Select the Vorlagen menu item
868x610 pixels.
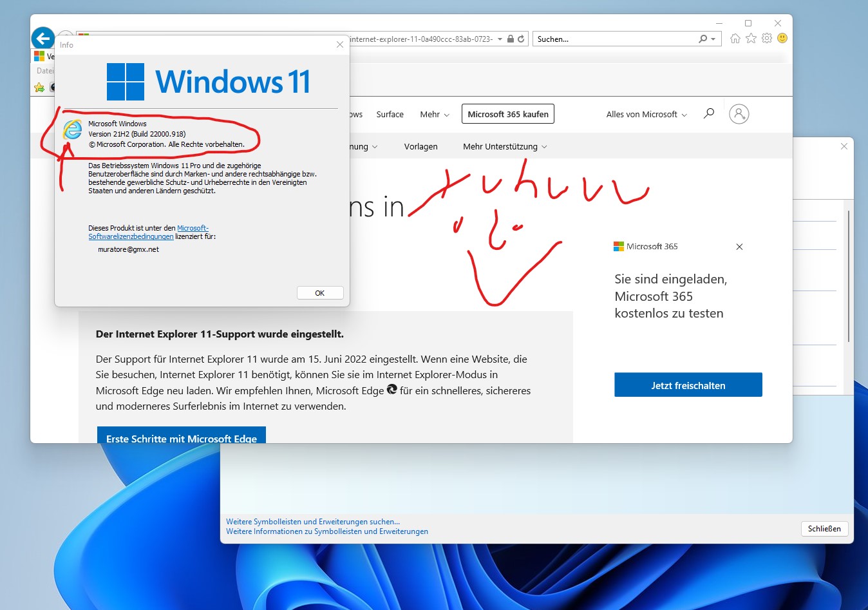pyautogui.click(x=420, y=147)
